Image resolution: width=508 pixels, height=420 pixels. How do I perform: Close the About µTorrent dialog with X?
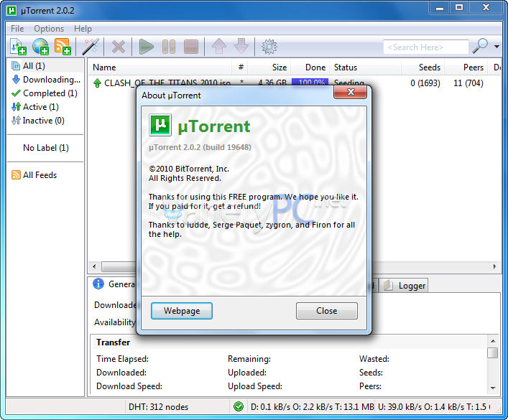click(350, 92)
